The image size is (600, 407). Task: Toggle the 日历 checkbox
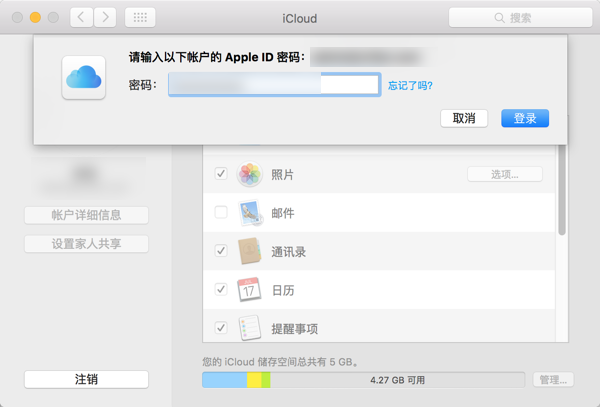(x=221, y=290)
